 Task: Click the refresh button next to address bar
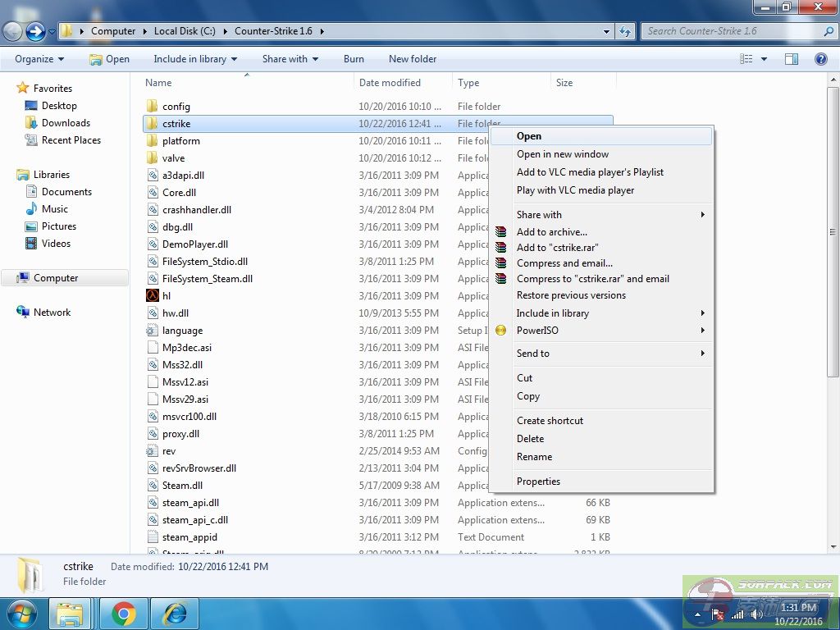click(625, 31)
